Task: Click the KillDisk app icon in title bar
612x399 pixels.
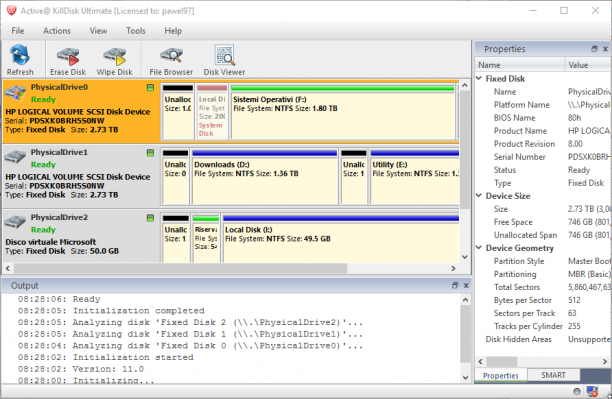Action: coord(12,10)
